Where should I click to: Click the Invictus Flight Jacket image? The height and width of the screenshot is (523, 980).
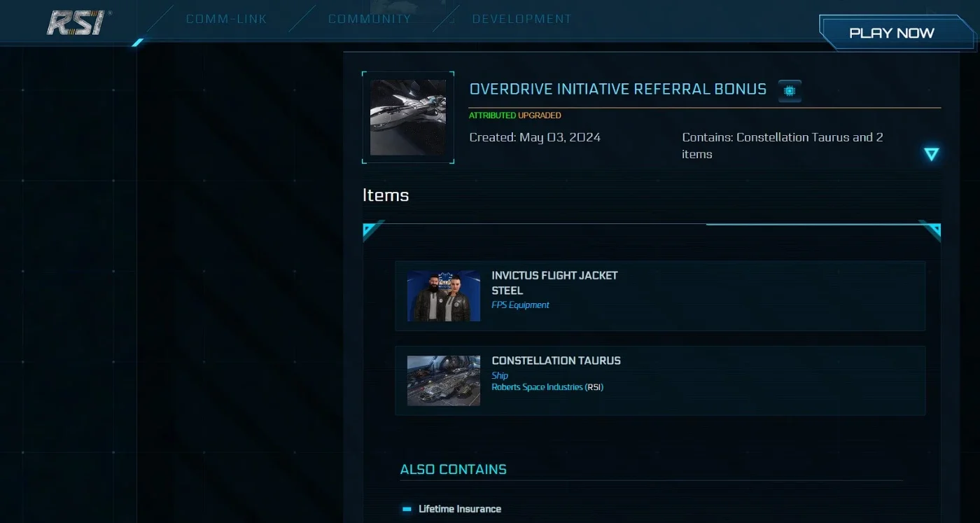coord(444,296)
